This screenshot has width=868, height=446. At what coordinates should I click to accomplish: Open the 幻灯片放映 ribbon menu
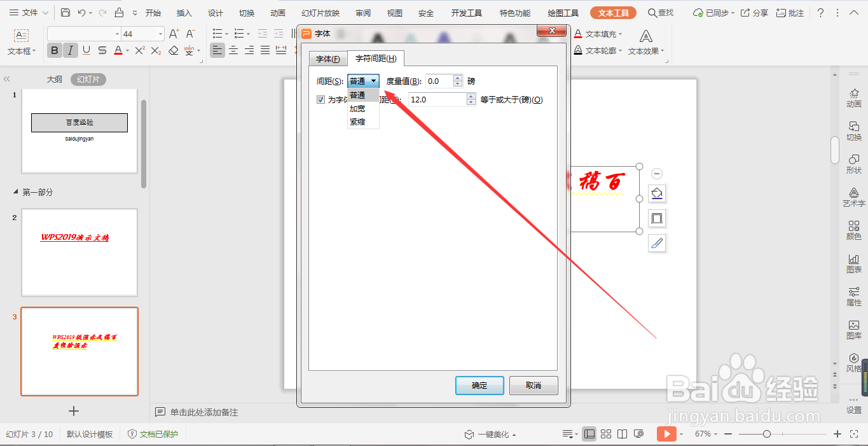pyautogui.click(x=321, y=12)
